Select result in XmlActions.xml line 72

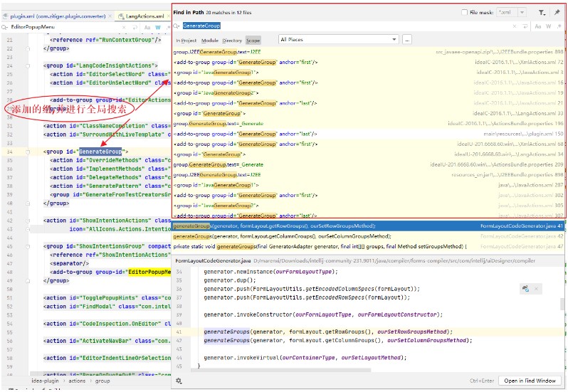point(368,63)
